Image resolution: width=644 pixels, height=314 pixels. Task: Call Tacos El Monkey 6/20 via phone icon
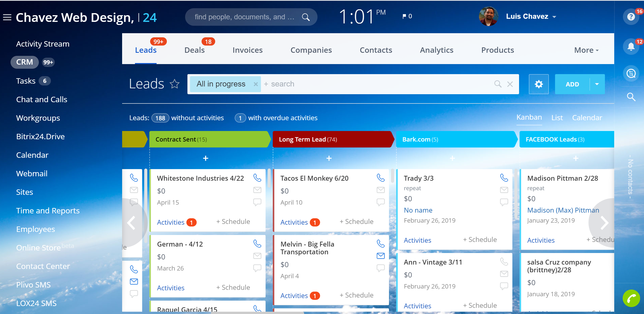380,178
